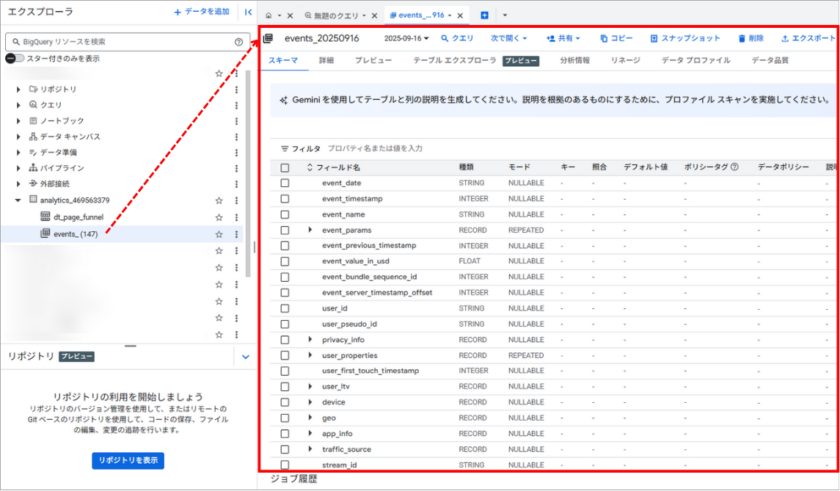Expand the リポジトリ tree node
This screenshot has height=491, width=840.
[x=18, y=89]
